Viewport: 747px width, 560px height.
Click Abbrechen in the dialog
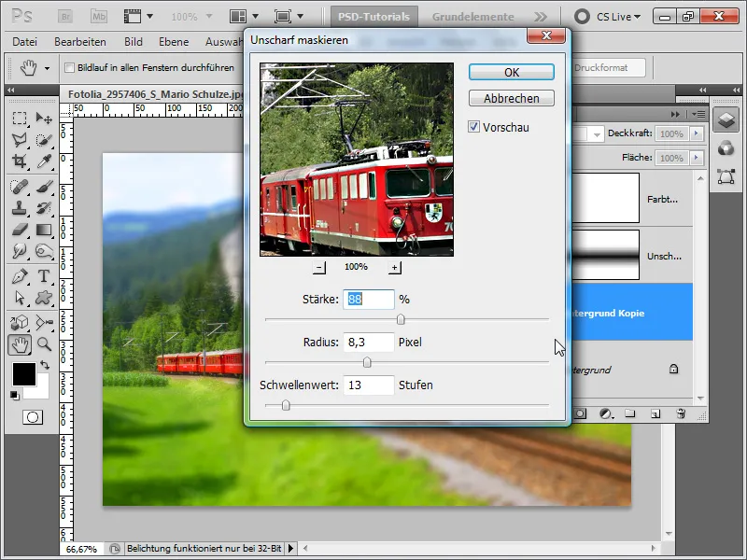[512, 99]
